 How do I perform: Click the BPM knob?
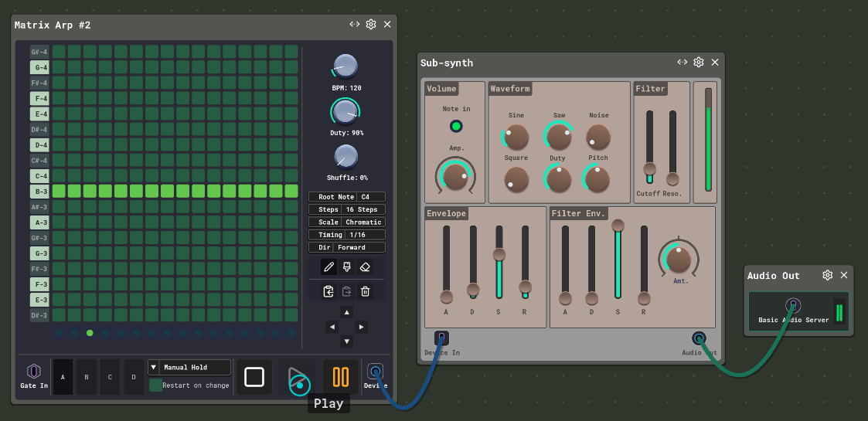[x=346, y=66]
